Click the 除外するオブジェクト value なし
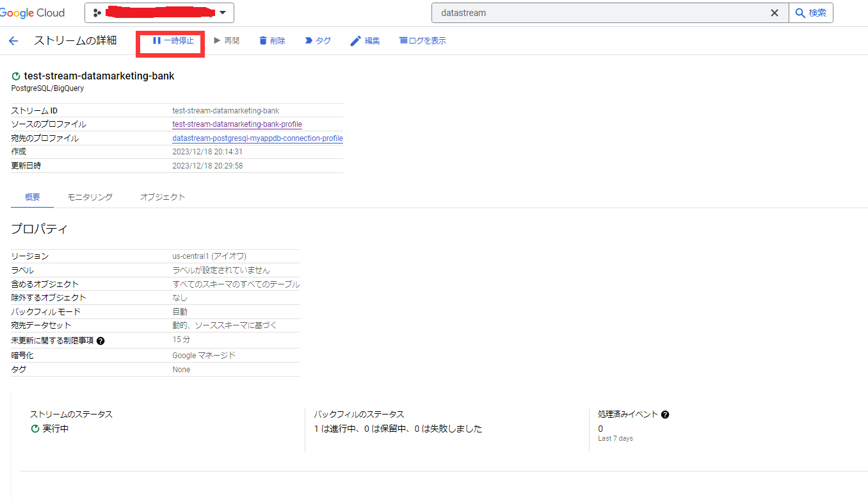This screenshot has width=868, height=501. 180,298
